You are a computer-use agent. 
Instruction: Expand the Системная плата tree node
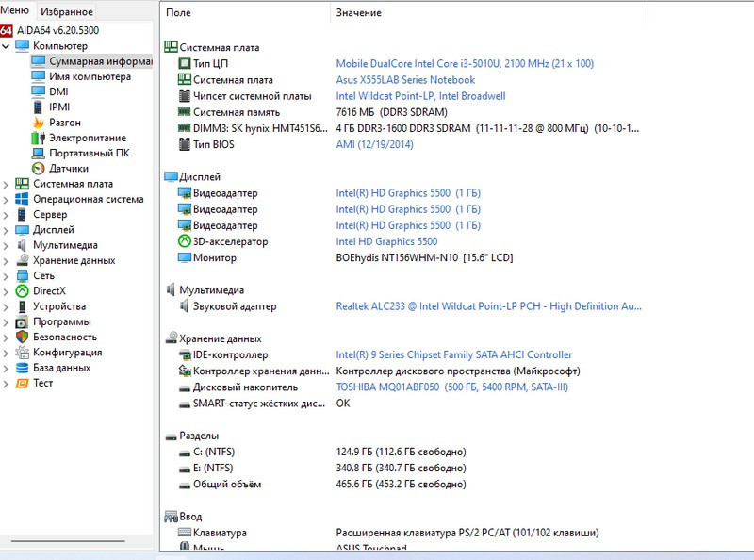[6, 184]
